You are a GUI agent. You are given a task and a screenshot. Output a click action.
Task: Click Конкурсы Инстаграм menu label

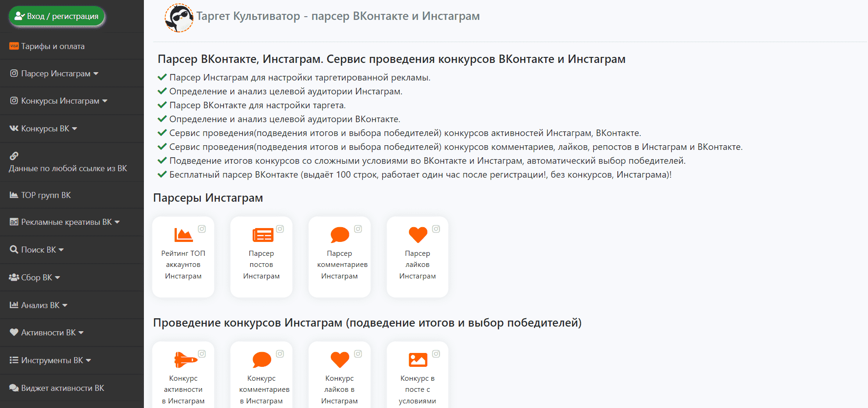[x=60, y=101]
